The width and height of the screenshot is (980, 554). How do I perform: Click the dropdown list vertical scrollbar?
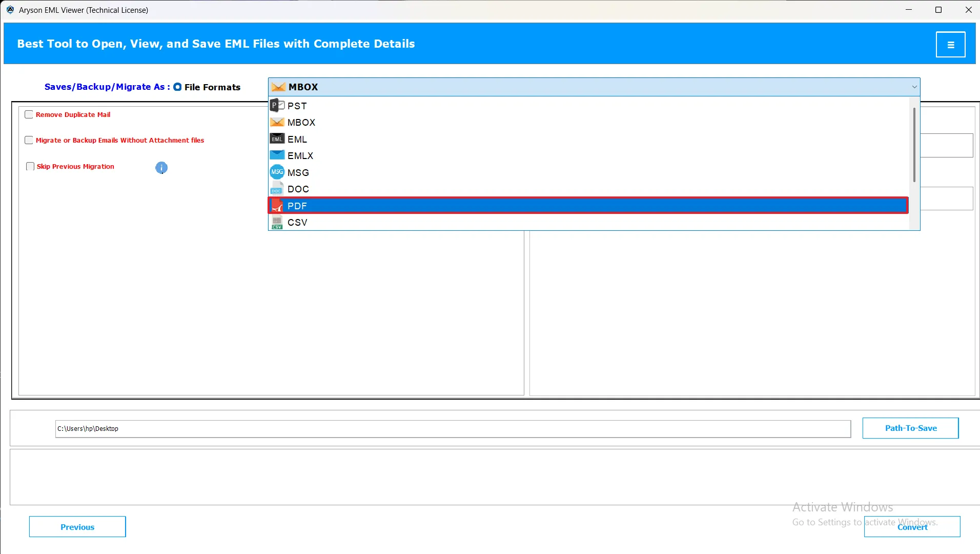click(914, 145)
